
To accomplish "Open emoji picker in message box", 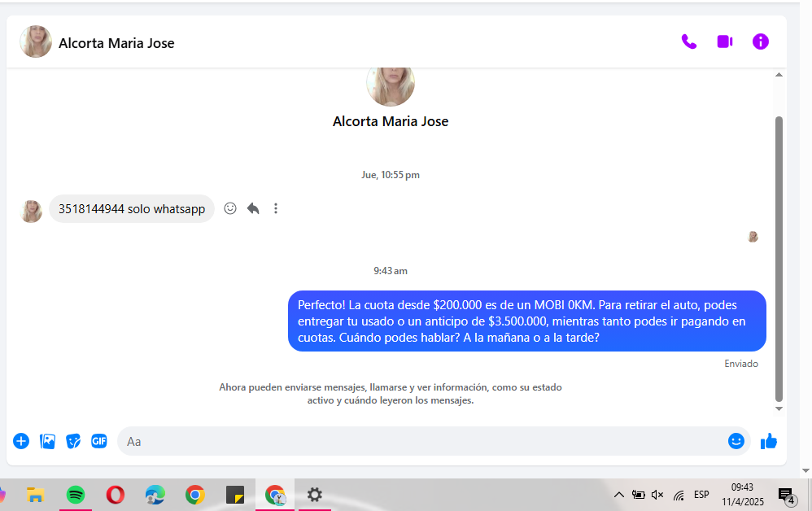I will [x=736, y=441].
